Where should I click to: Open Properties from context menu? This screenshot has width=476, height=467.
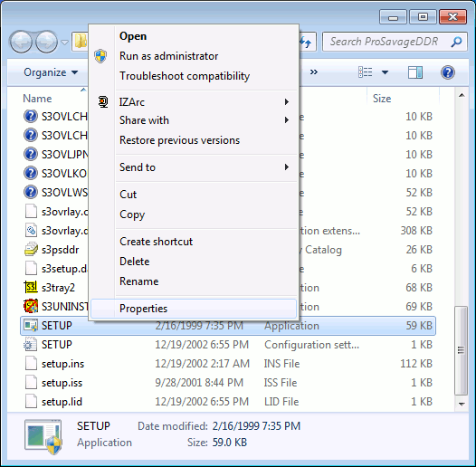pos(194,309)
